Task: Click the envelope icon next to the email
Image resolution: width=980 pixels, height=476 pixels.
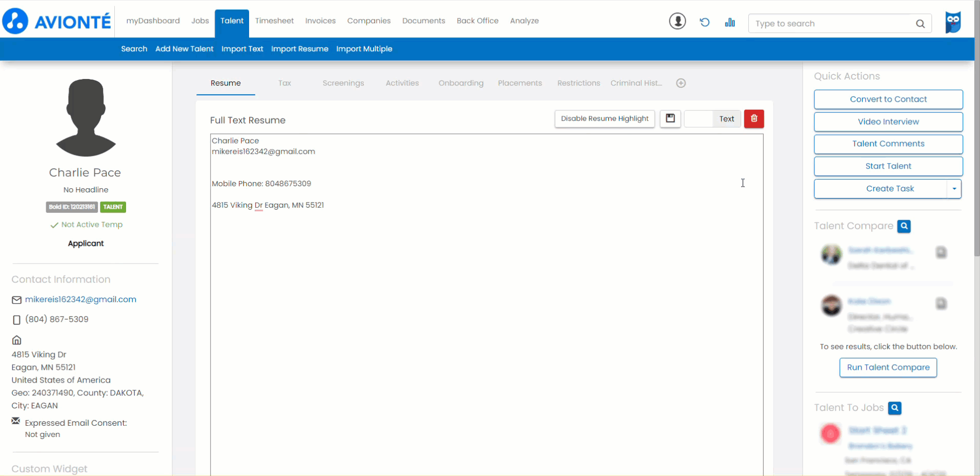Action: click(16, 300)
